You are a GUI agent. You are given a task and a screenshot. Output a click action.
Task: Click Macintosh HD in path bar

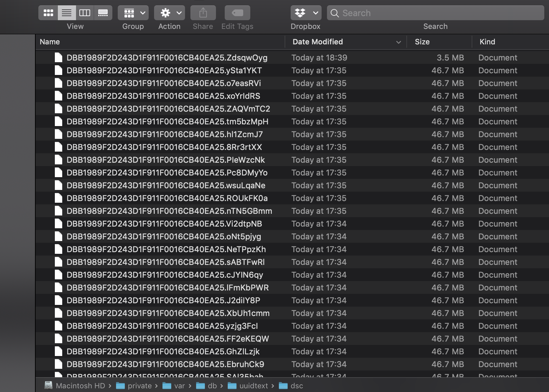coord(80,386)
